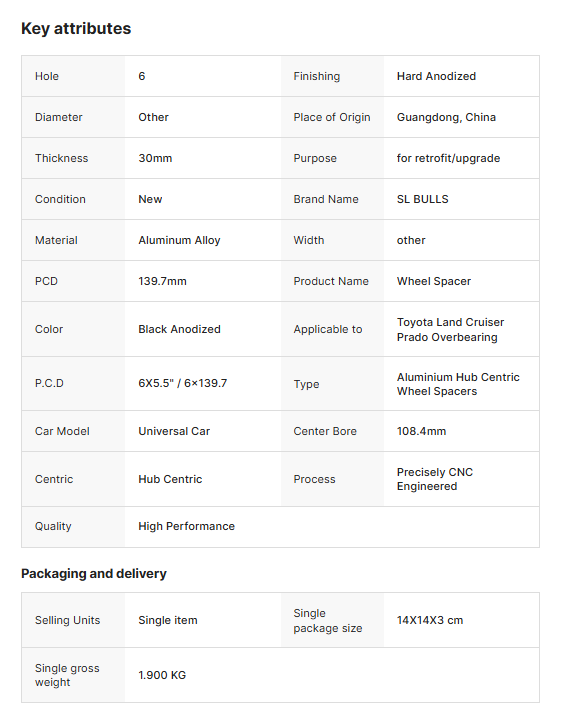Image resolution: width=569 pixels, height=721 pixels.
Task: Select the 30mm thickness value
Action: click(x=155, y=158)
